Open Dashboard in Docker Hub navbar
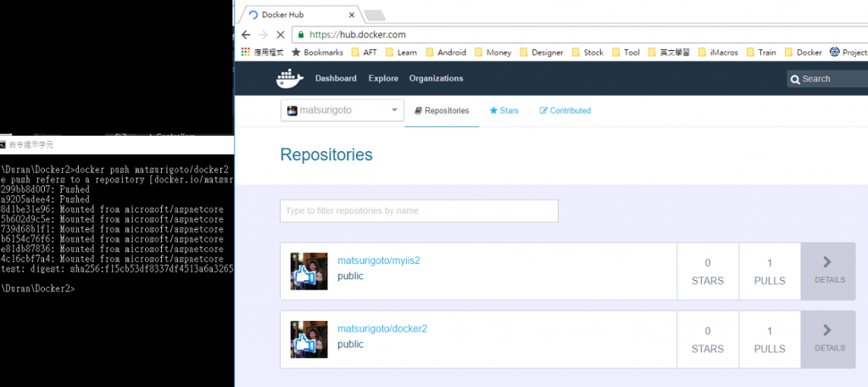 (x=336, y=78)
